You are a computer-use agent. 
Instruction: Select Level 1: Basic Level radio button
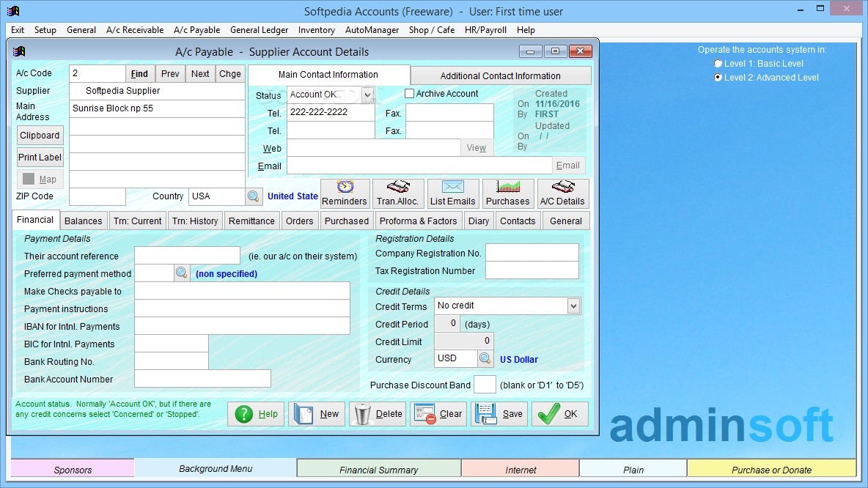click(x=718, y=64)
